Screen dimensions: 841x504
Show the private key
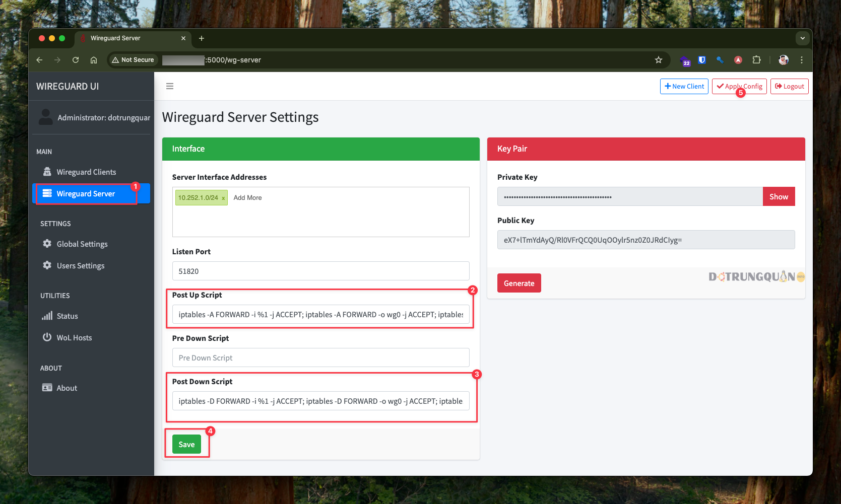(779, 196)
